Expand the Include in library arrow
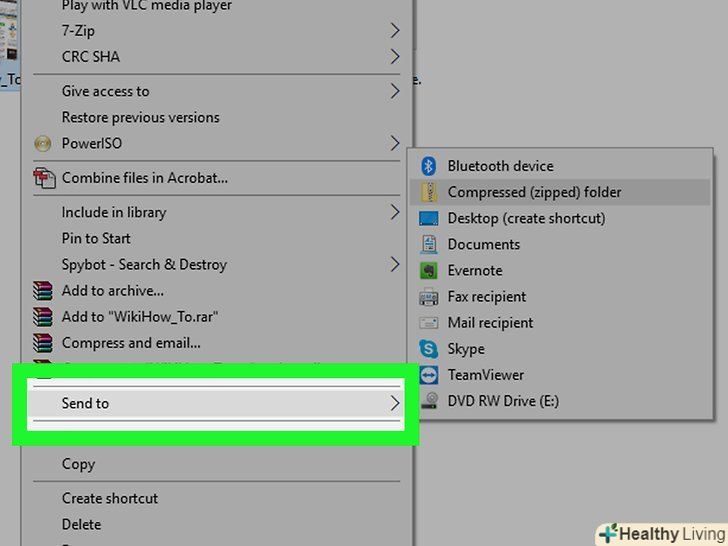Screen dimensions: 728x546 pos(395,212)
